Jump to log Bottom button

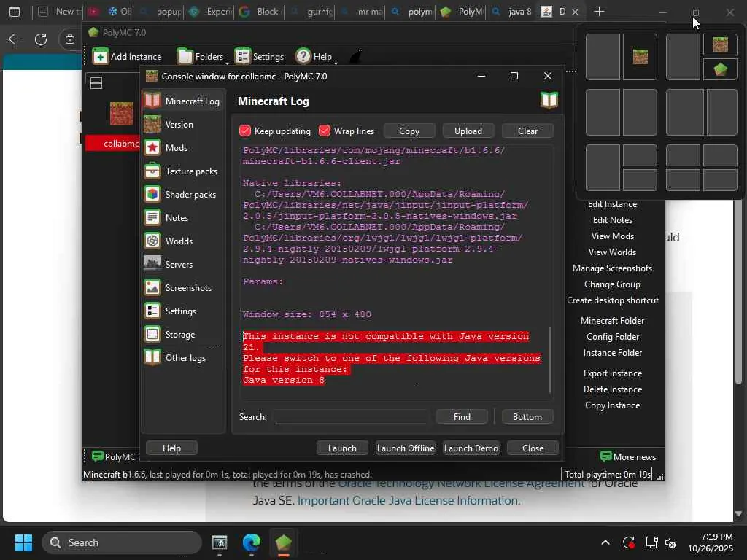click(527, 416)
